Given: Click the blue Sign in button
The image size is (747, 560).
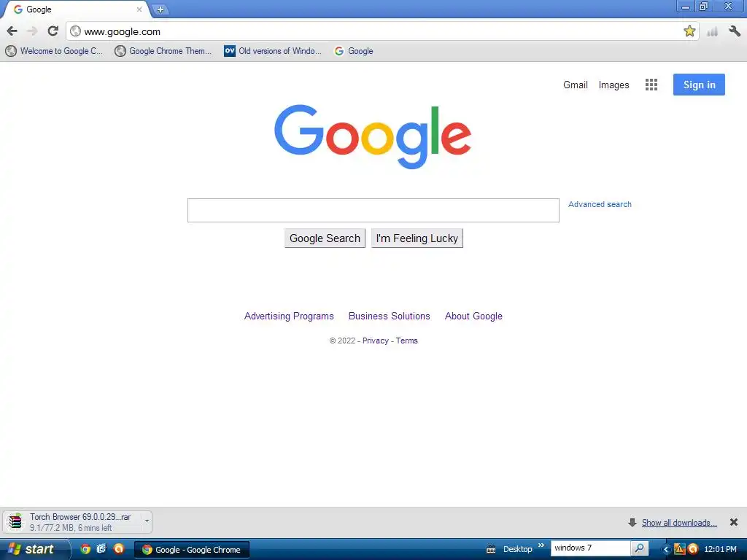Looking at the screenshot, I should click(698, 85).
